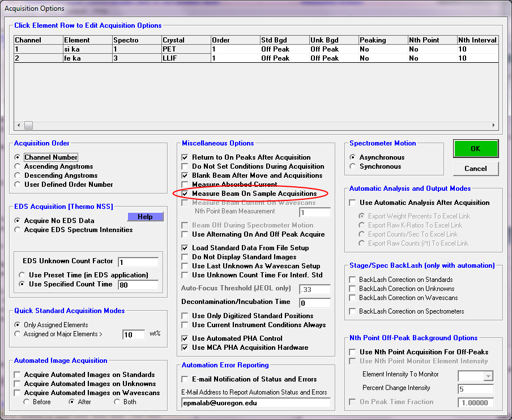Viewport: 512px width, 420px height.
Task: Click the Decontamination/Incubation Time field
Action: (315, 303)
